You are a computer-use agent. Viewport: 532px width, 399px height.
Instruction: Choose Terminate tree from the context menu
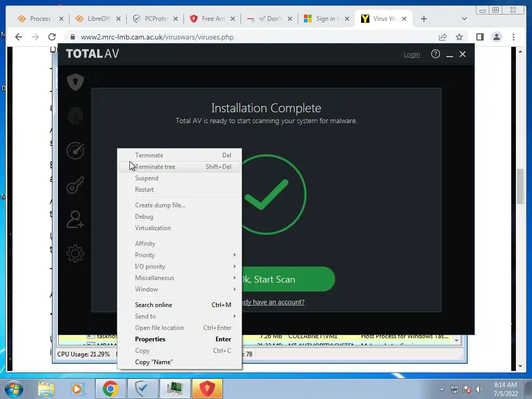point(180,167)
